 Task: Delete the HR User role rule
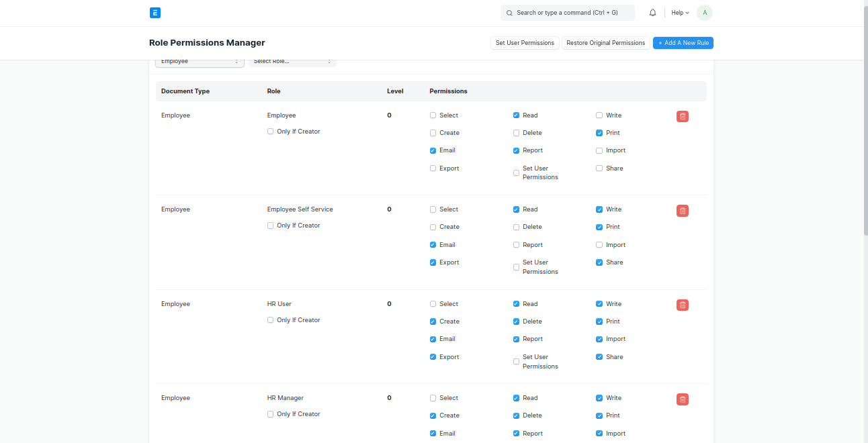(x=683, y=305)
